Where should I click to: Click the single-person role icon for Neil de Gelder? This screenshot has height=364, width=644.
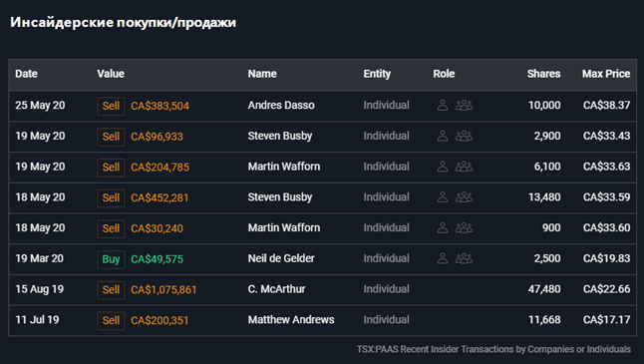click(x=443, y=258)
